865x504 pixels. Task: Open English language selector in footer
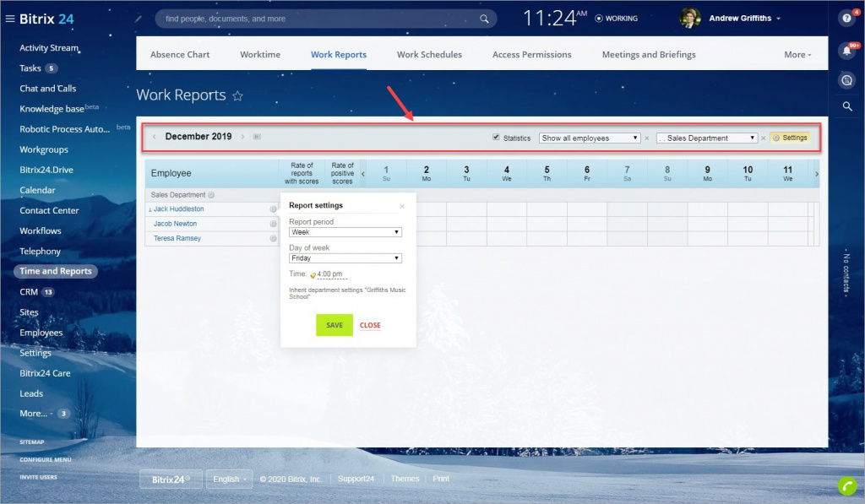pos(230,480)
